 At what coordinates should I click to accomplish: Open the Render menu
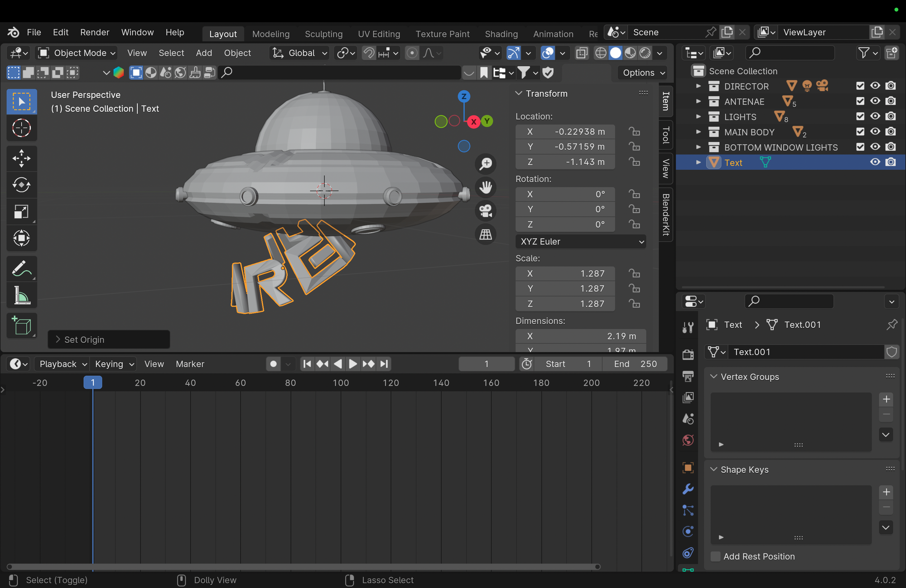94,32
